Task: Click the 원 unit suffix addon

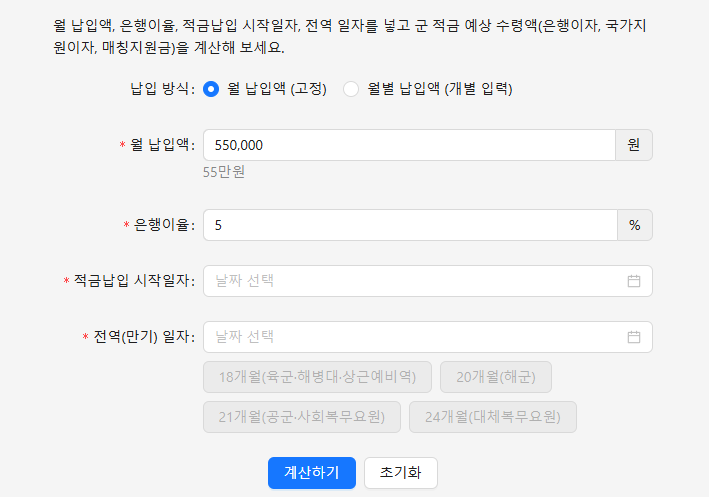Action: (634, 145)
